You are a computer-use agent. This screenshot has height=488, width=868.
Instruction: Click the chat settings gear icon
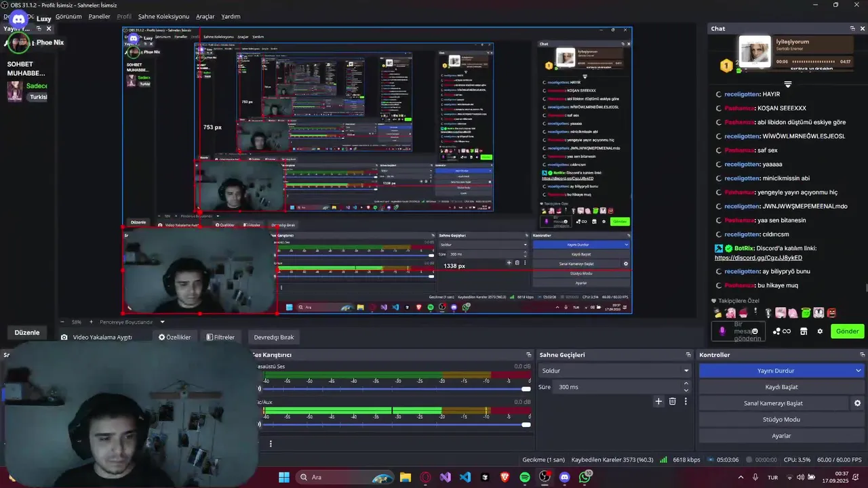click(820, 331)
